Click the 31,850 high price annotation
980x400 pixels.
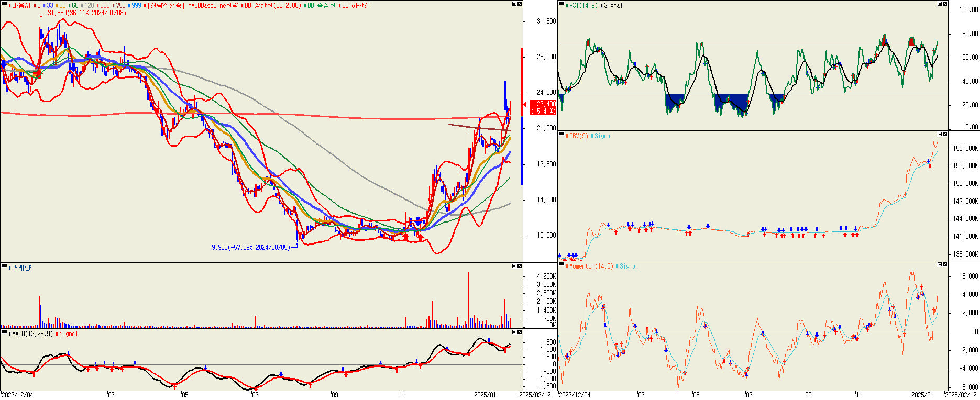(x=86, y=13)
